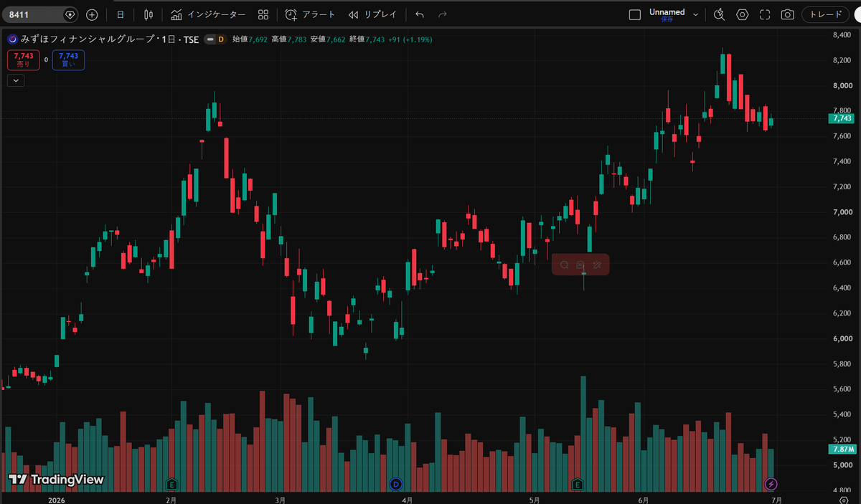Click the 7,743 current price label on axis
Image resolution: width=861 pixels, height=504 pixels.
pos(842,118)
